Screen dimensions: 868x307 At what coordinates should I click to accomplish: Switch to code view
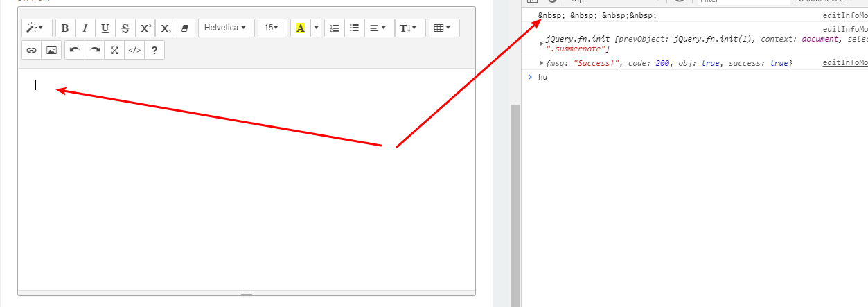[x=134, y=50]
